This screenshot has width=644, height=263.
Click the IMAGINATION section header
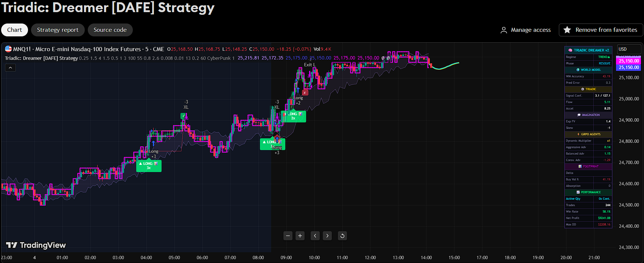click(x=588, y=115)
